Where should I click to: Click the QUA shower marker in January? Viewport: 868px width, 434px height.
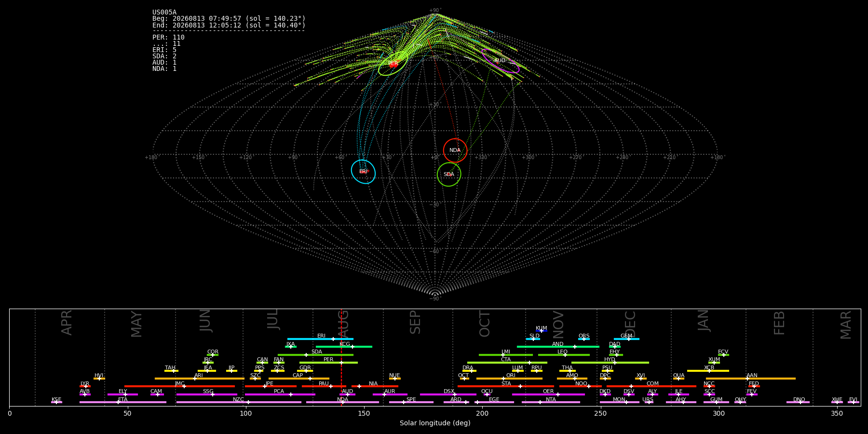point(678,379)
